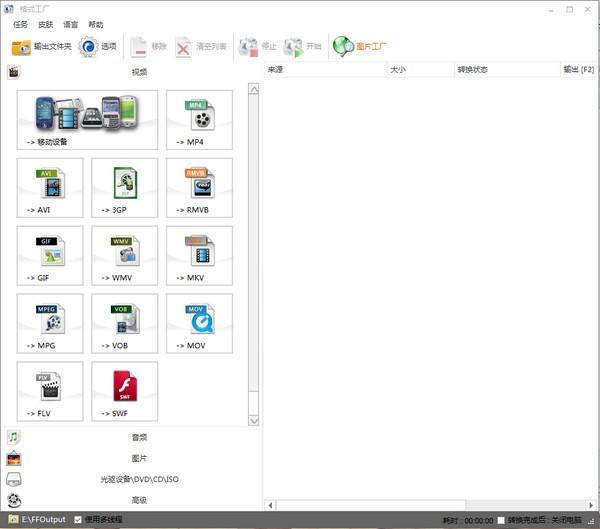Click the format panel scroll-down arrow
Image resolution: width=600 pixels, height=529 pixels.
[x=253, y=420]
